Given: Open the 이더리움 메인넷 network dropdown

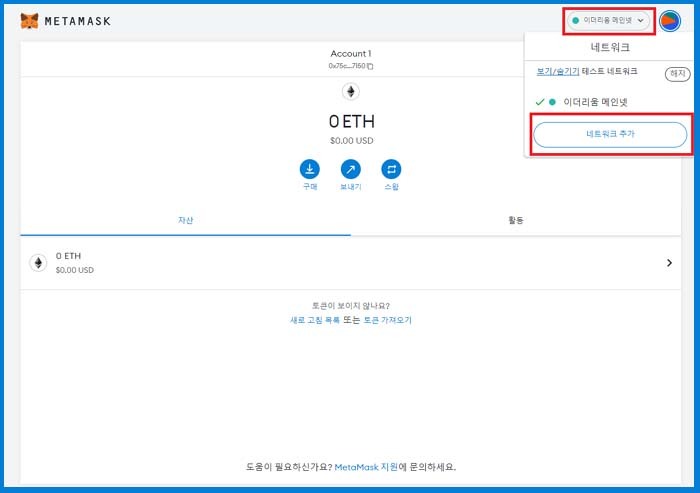Looking at the screenshot, I should point(608,21).
